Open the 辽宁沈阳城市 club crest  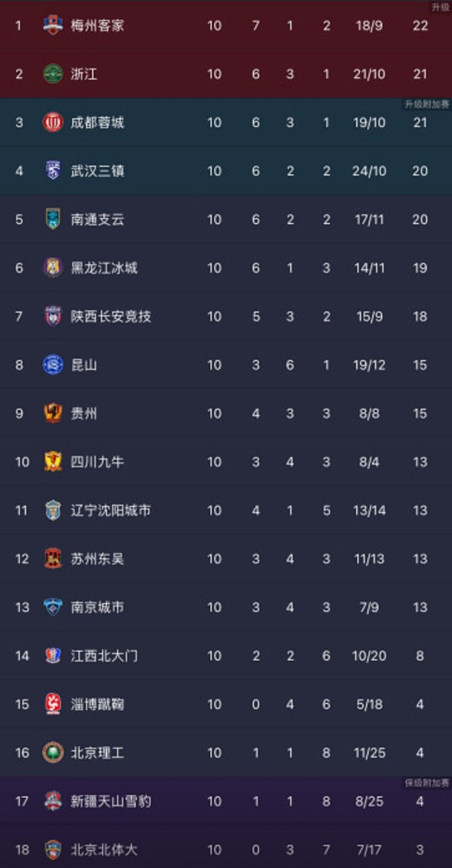[53, 510]
